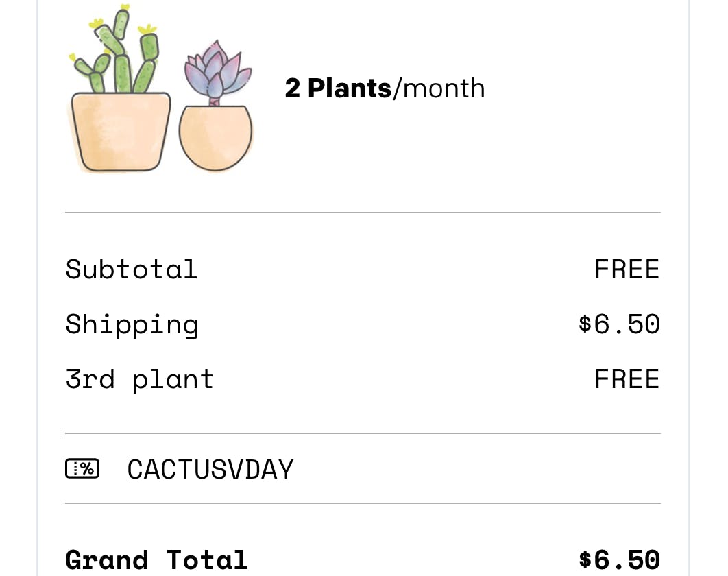Screen dimensions: 728x576
Task: Click the FREE value for 3rd plant
Action: [x=627, y=379]
